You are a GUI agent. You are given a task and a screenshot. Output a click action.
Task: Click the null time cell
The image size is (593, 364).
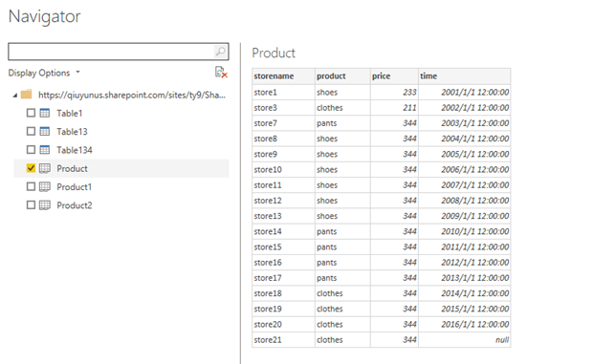tap(465, 340)
